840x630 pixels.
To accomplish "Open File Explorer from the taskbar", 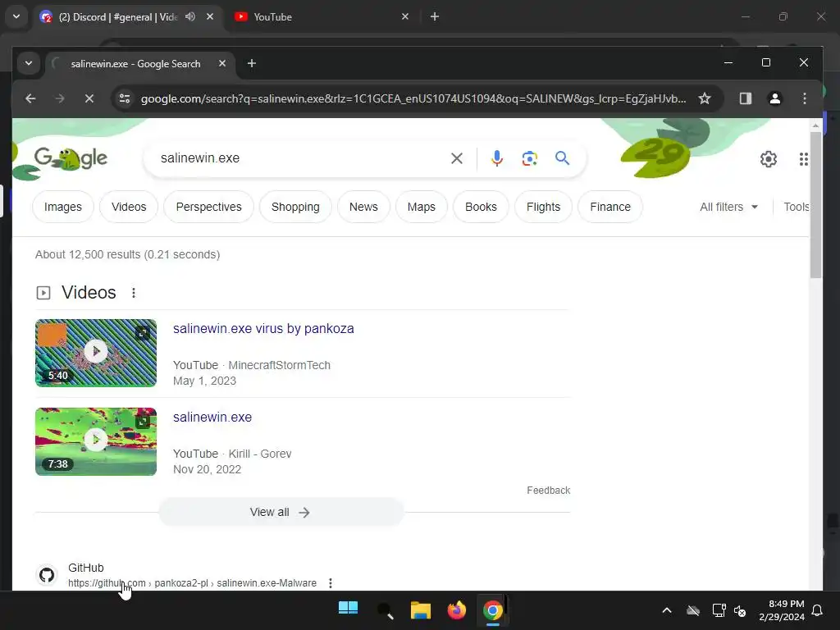I will coord(421,610).
